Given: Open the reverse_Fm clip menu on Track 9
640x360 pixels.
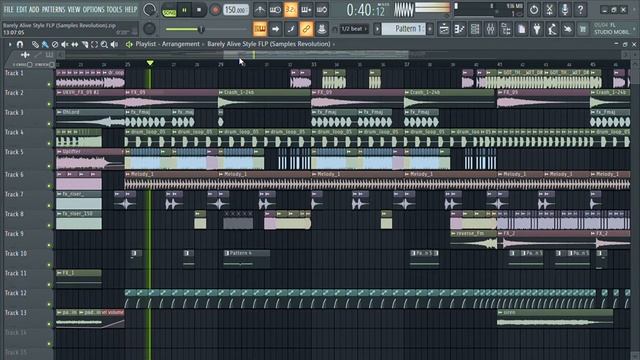Looking at the screenshot, I should tap(453, 234).
